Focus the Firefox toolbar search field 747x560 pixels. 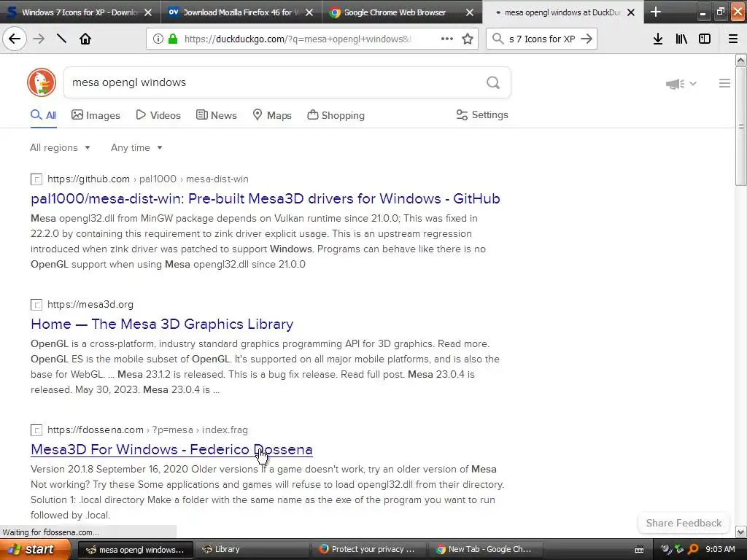click(x=542, y=39)
